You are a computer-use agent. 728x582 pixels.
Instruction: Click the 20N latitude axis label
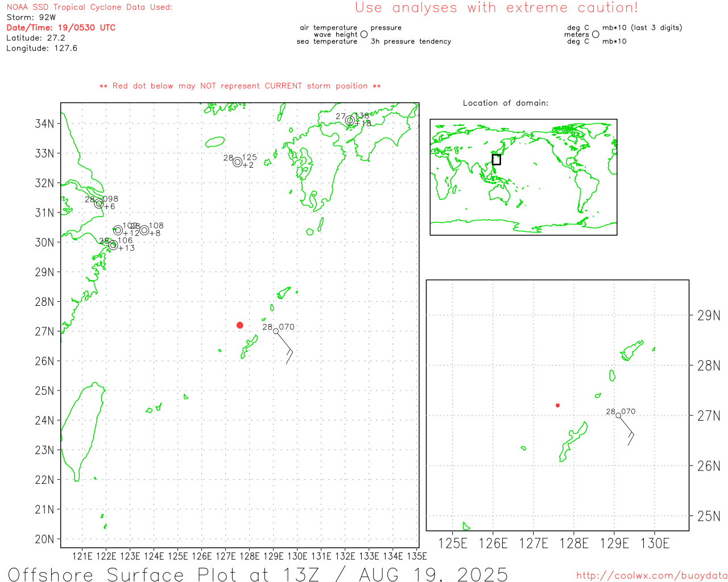coord(45,539)
